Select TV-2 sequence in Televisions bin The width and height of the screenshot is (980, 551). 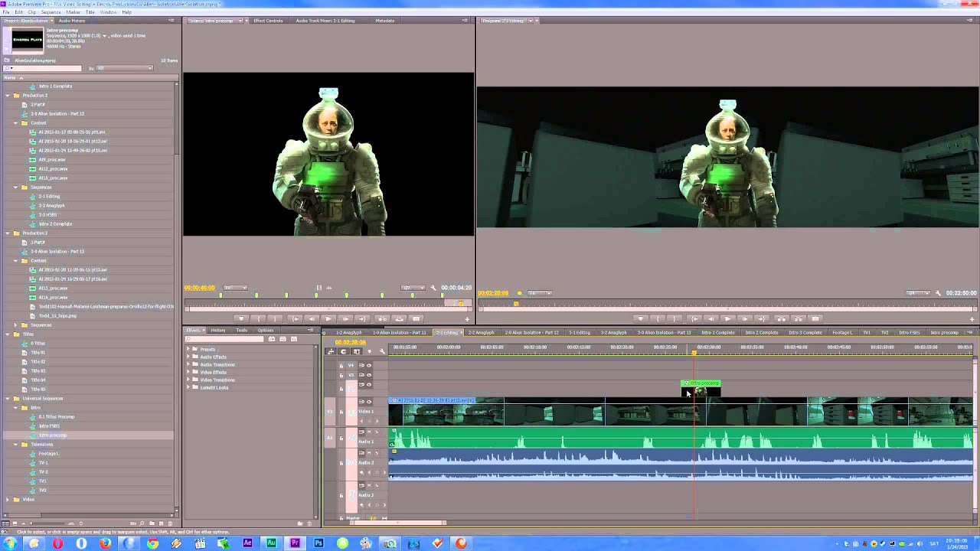43,472
